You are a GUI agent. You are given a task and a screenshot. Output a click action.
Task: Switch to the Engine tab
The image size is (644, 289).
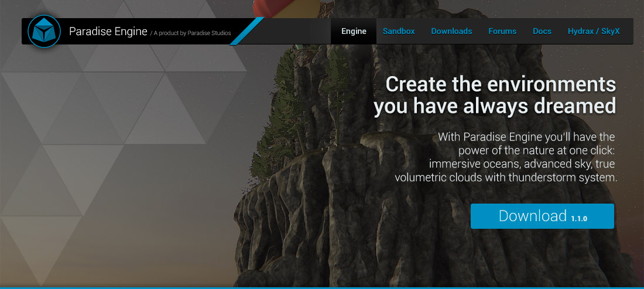[354, 31]
